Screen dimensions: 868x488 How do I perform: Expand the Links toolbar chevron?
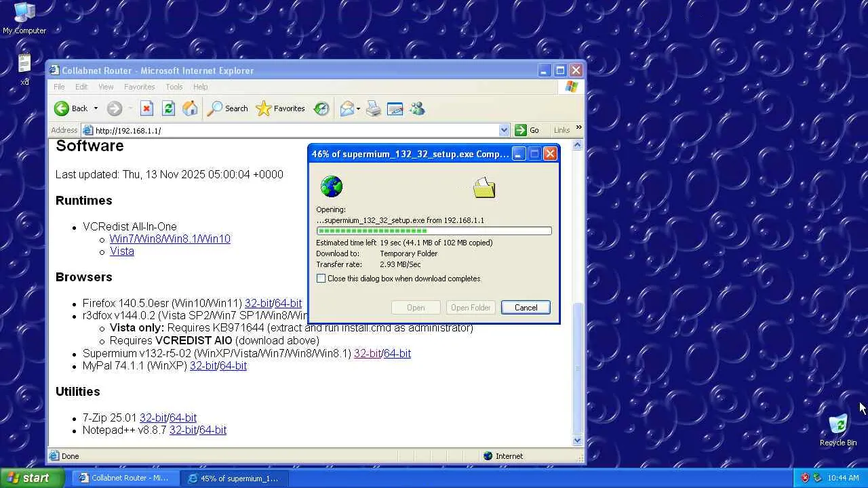pos(578,127)
